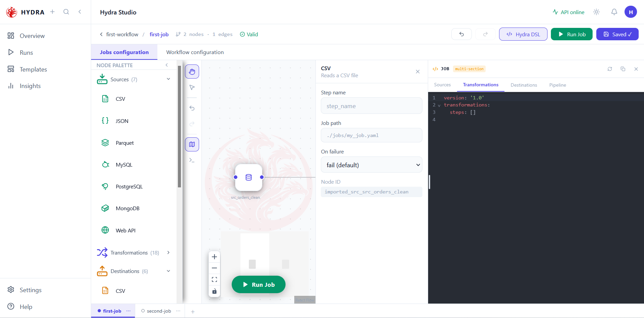Screen dimensions: 644x318
Task: Expand the Transformations (18) group
Action: [168, 253]
